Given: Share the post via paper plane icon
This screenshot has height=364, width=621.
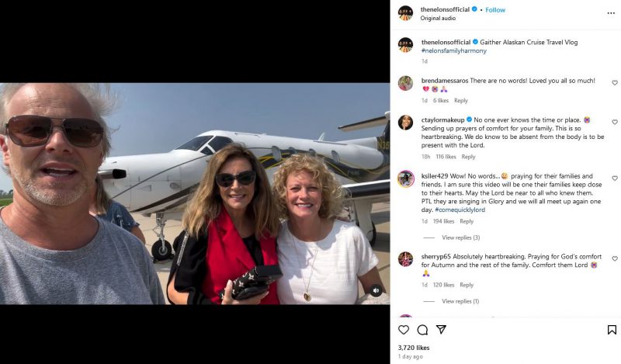Looking at the screenshot, I should click(x=441, y=330).
